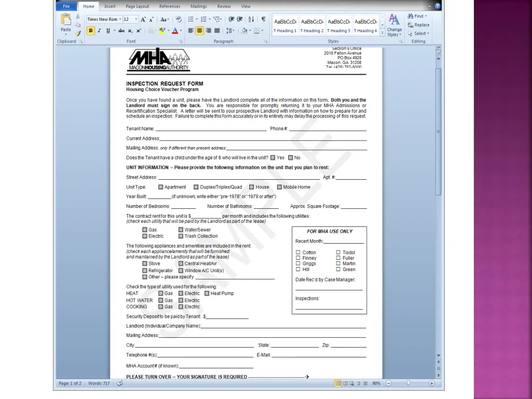
Task: Check the Mobile Home box
Action: (x=280, y=187)
